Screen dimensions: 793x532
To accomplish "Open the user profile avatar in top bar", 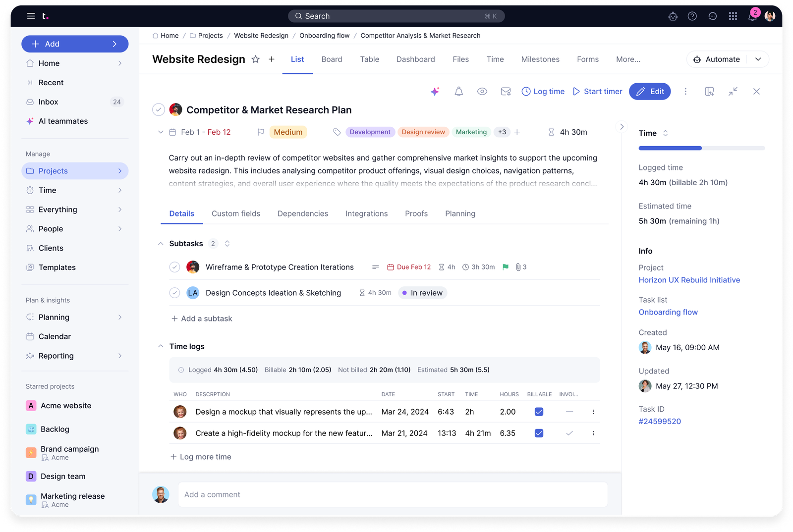I will [770, 16].
